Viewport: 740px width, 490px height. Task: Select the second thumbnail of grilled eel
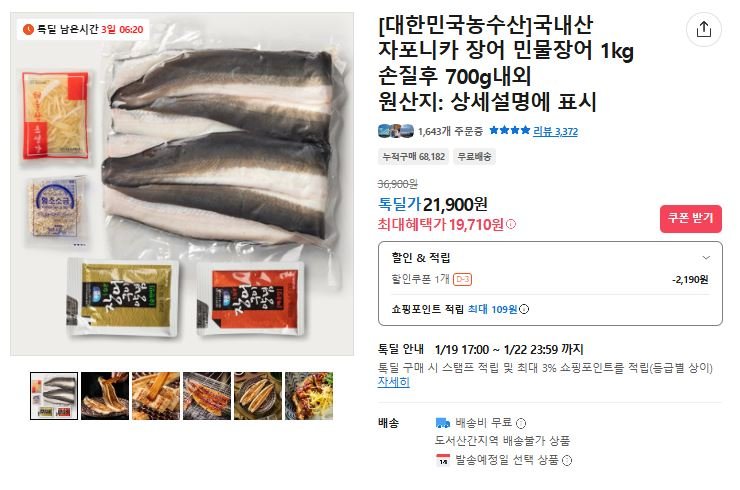click(x=105, y=396)
